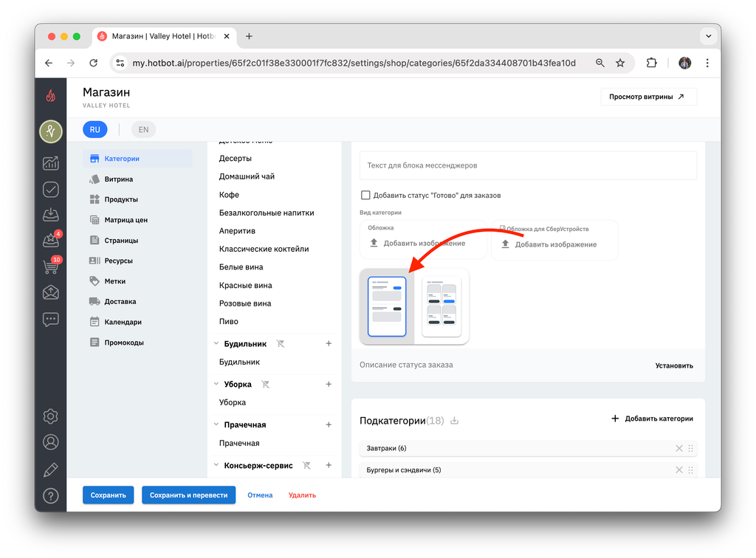Open the Страницы menu item
Image resolution: width=756 pixels, height=558 pixels.
[x=138, y=241]
